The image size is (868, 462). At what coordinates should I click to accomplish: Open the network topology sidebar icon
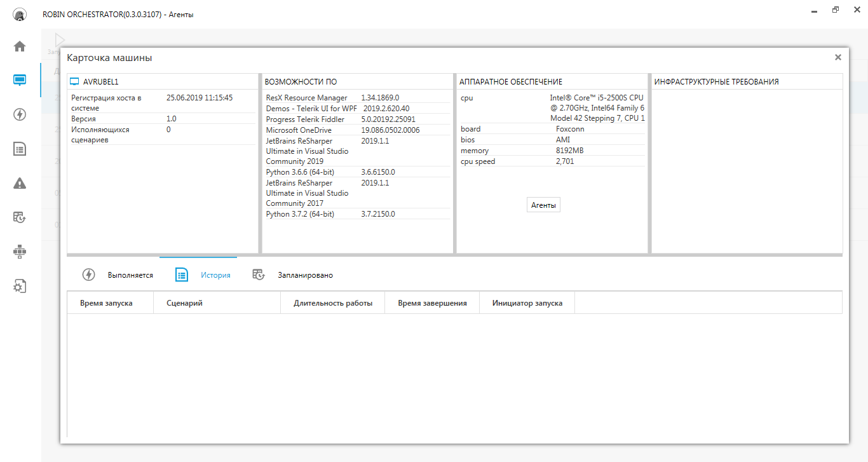click(x=20, y=252)
